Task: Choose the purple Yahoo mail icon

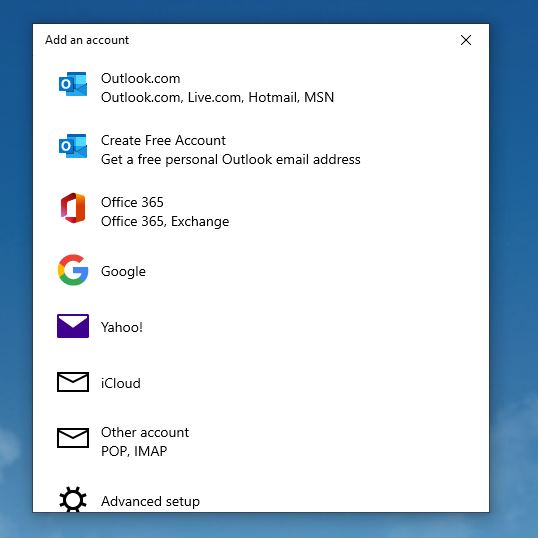Action: tap(73, 326)
